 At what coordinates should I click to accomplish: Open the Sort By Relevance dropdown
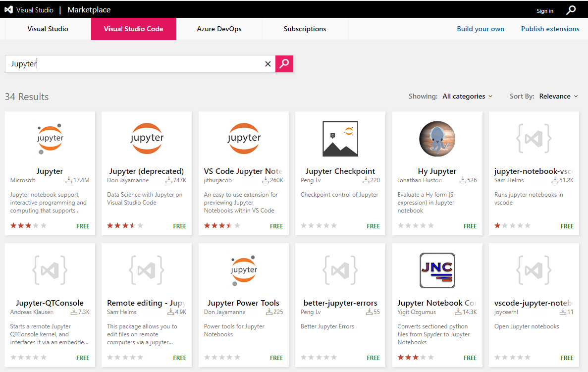click(x=559, y=97)
